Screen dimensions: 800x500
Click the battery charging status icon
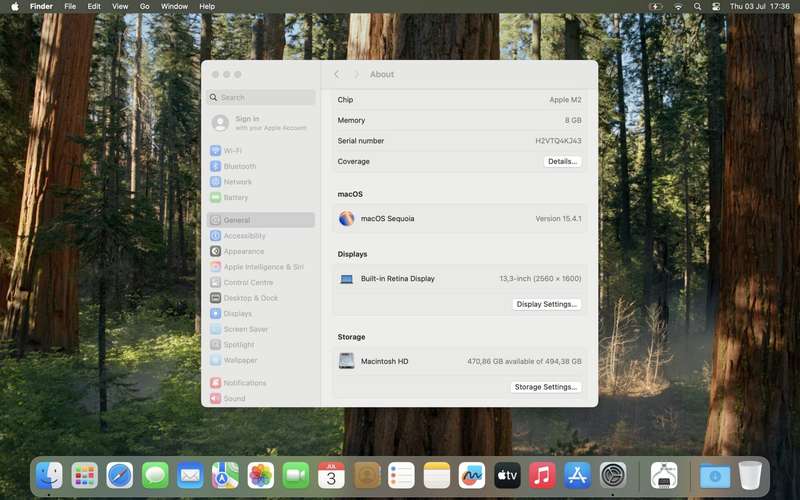point(656,7)
